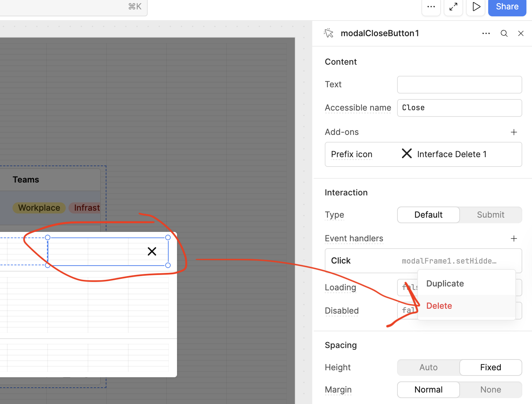Image resolution: width=532 pixels, height=404 pixels.
Task: Click the X close button on canvas modal
Action: point(152,251)
